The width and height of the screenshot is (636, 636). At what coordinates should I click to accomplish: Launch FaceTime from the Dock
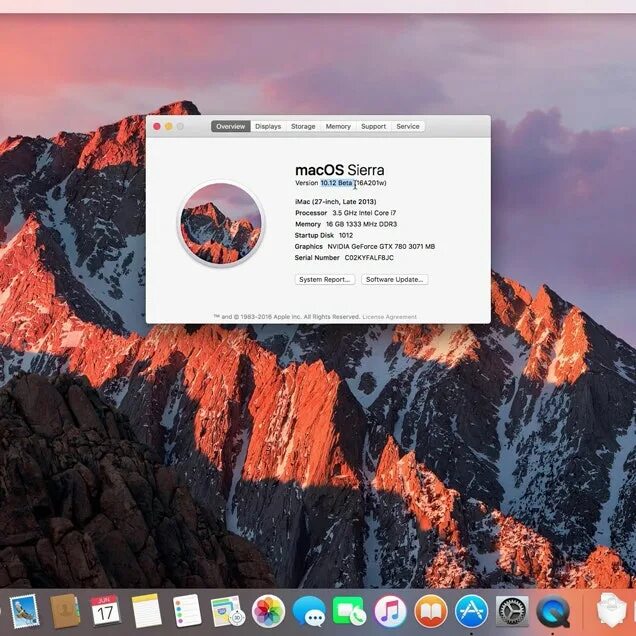[349, 611]
